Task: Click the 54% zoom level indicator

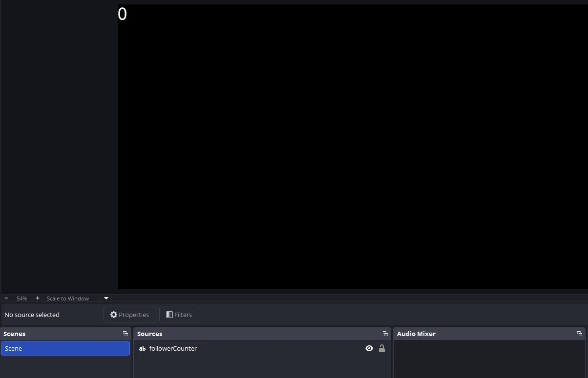Action: [21, 298]
